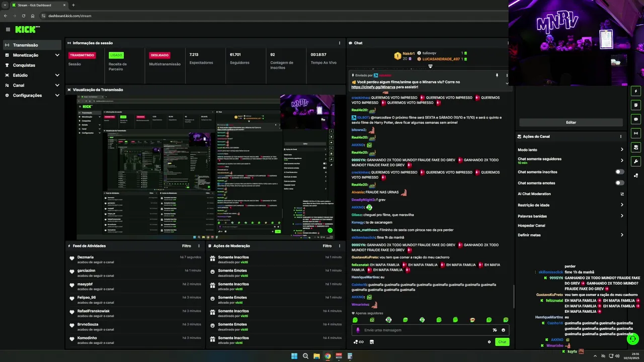The height and width of the screenshot is (362, 644).
Task: Click the pin icon on the pinned chat message
Action: (x=497, y=75)
